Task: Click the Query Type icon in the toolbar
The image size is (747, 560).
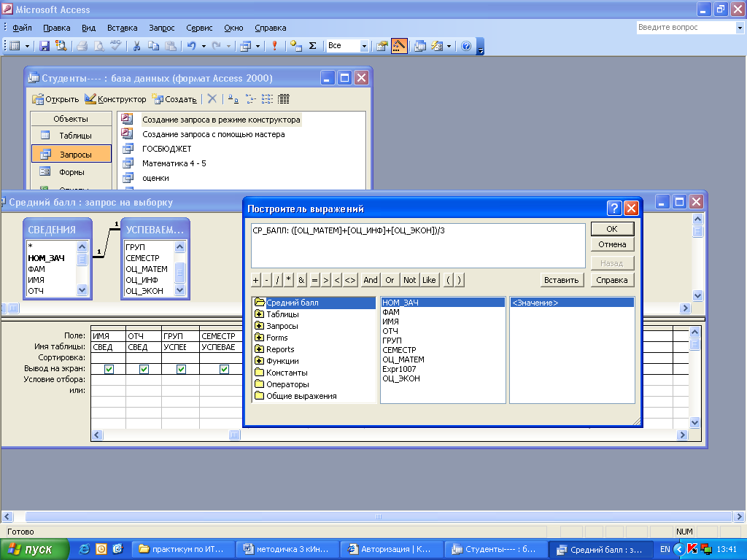Action: [245, 46]
